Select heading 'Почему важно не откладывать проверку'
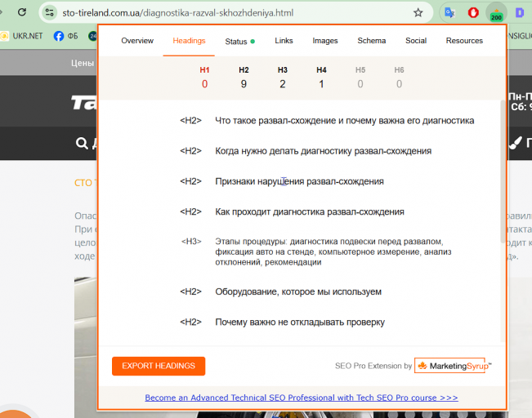 point(300,322)
